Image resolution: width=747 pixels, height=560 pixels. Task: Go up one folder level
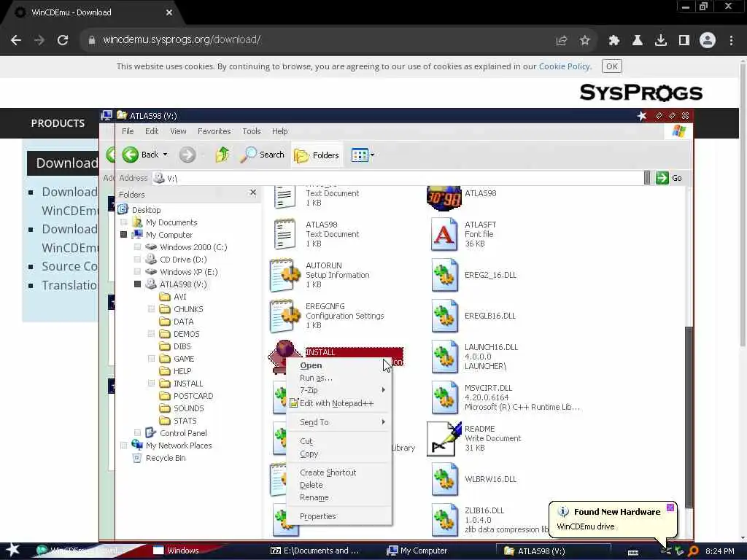pyautogui.click(x=222, y=155)
